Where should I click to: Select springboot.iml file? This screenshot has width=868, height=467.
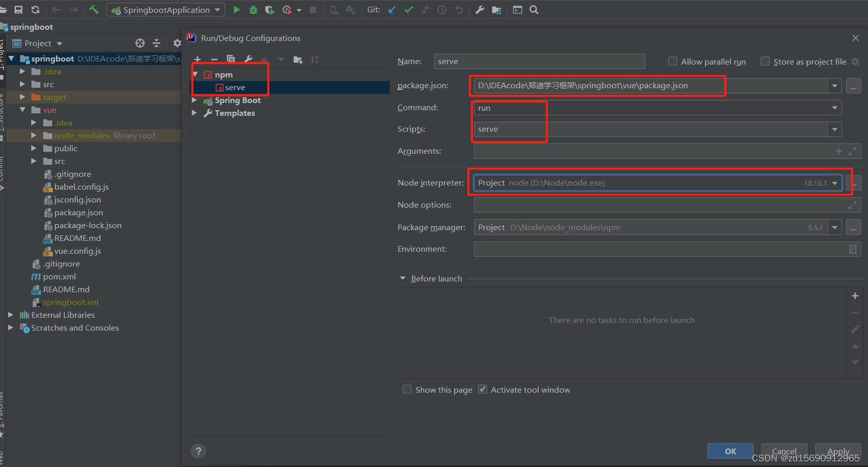pyautogui.click(x=71, y=302)
